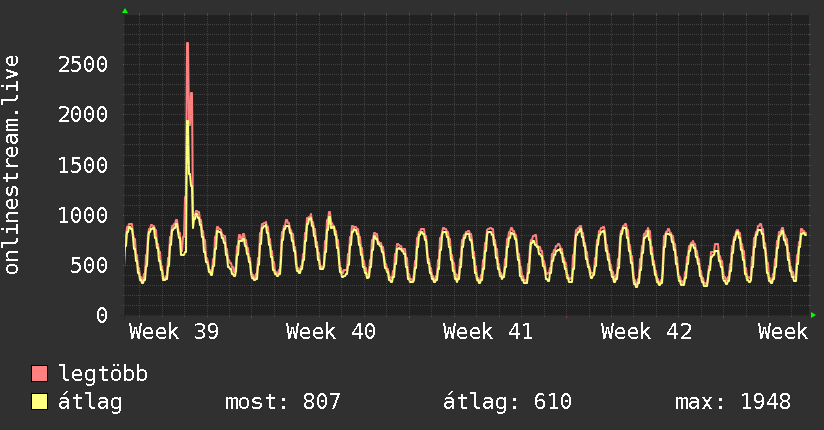Select the legtöbb legend label
The height and width of the screenshot is (430, 824).
click(x=103, y=374)
